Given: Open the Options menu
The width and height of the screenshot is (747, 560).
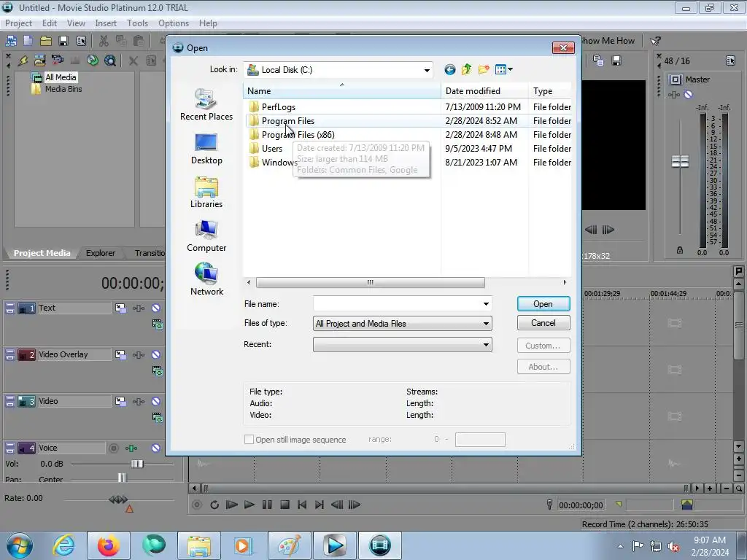Looking at the screenshot, I should point(174,23).
